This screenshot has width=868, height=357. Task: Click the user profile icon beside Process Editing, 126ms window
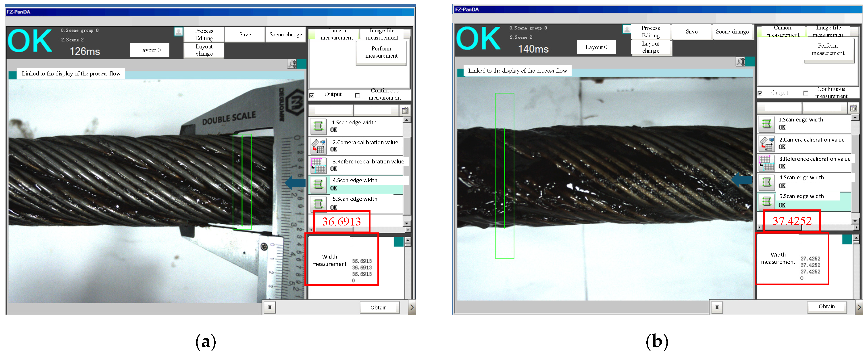[179, 32]
